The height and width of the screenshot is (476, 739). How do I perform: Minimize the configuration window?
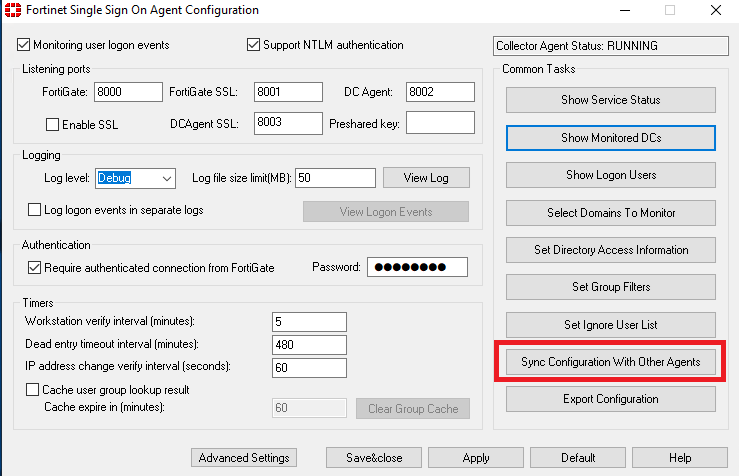[x=625, y=10]
